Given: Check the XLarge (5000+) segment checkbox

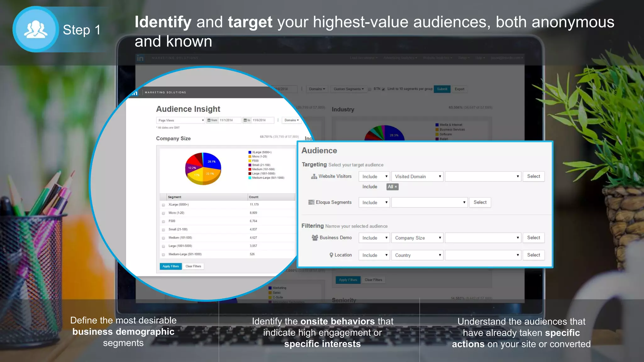Looking at the screenshot, I should coord(164,205).
